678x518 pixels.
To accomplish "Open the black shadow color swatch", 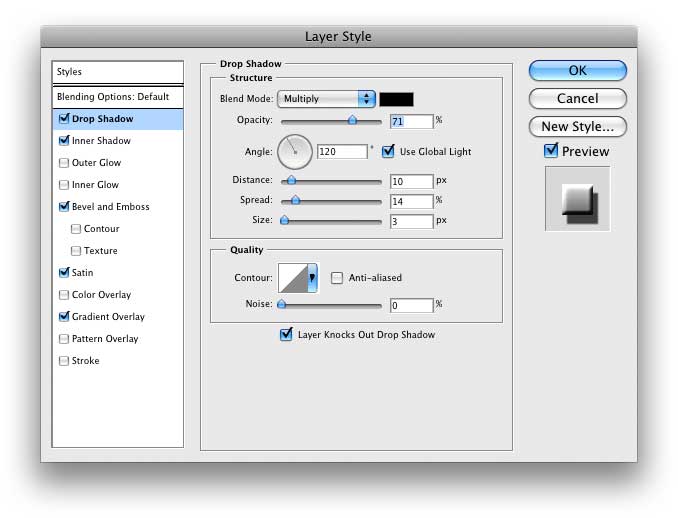I will (x=396, y=99).
